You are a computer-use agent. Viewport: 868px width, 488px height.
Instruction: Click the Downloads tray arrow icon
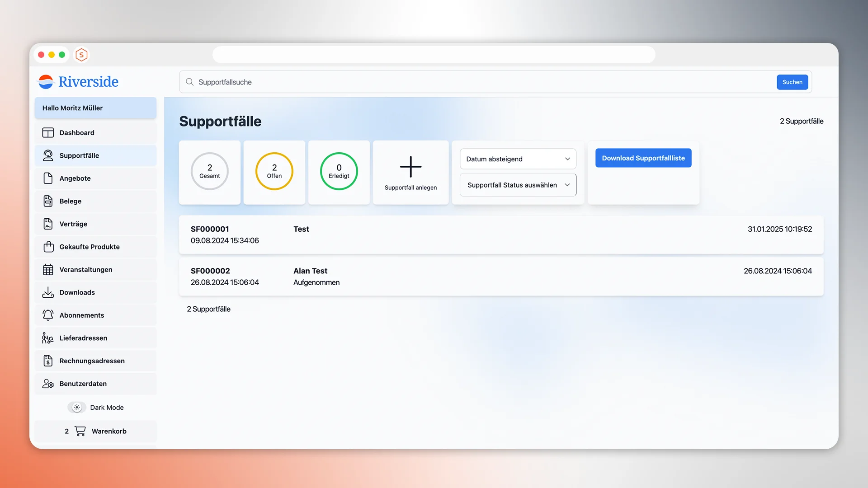click(x=48, y=292)
